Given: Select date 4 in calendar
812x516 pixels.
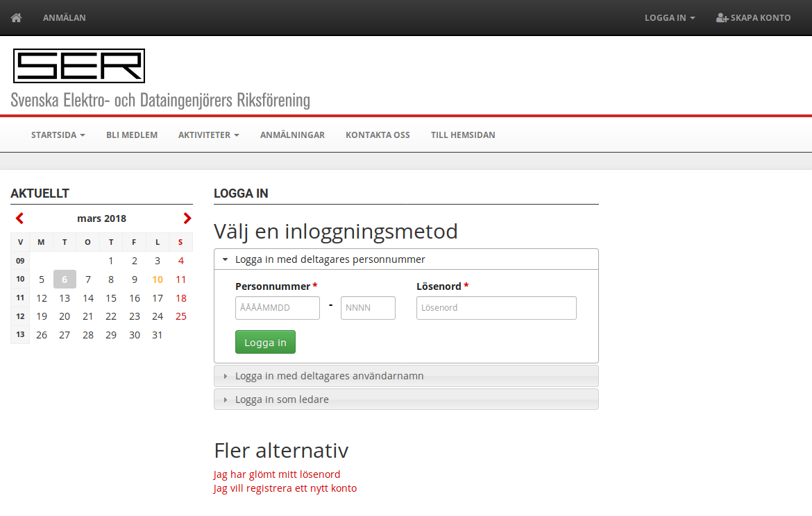Looking at the screenshot, I should pos(180,261).
